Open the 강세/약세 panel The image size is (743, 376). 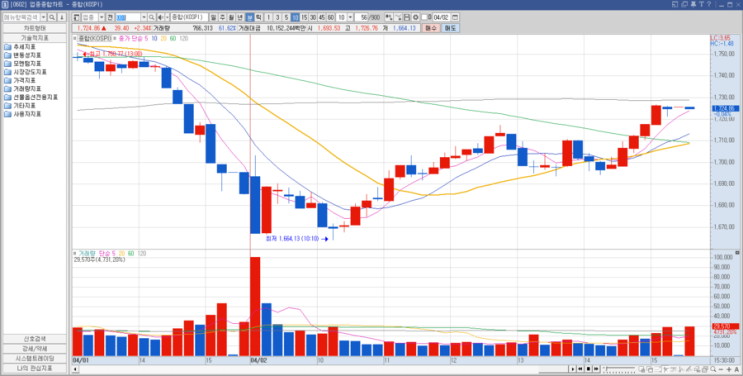[35, 348]
